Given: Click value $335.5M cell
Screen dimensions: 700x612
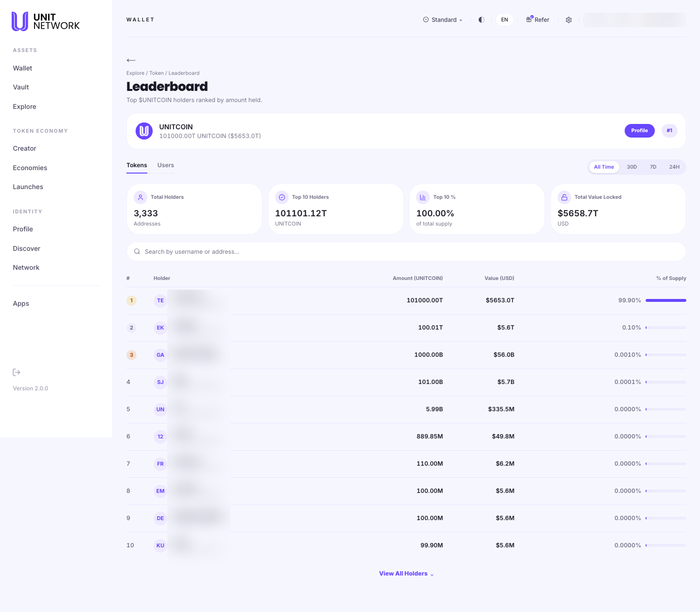Looking at the screenshot, I should click(x=501, y=409).
